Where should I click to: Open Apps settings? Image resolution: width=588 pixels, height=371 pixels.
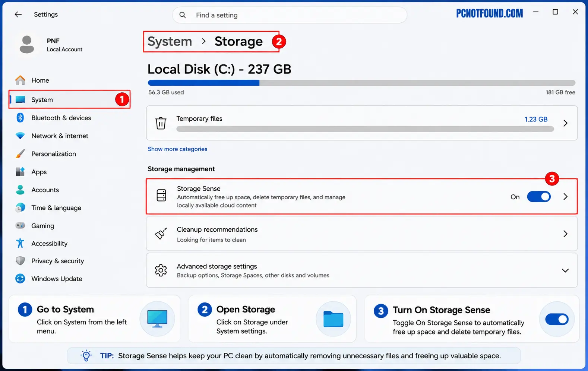coord(69,172)
